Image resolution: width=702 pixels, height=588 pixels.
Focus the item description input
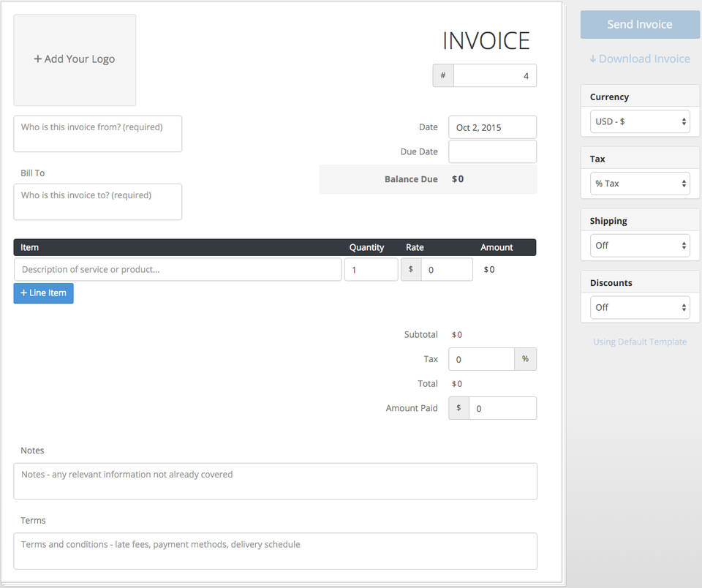[177, 269]
